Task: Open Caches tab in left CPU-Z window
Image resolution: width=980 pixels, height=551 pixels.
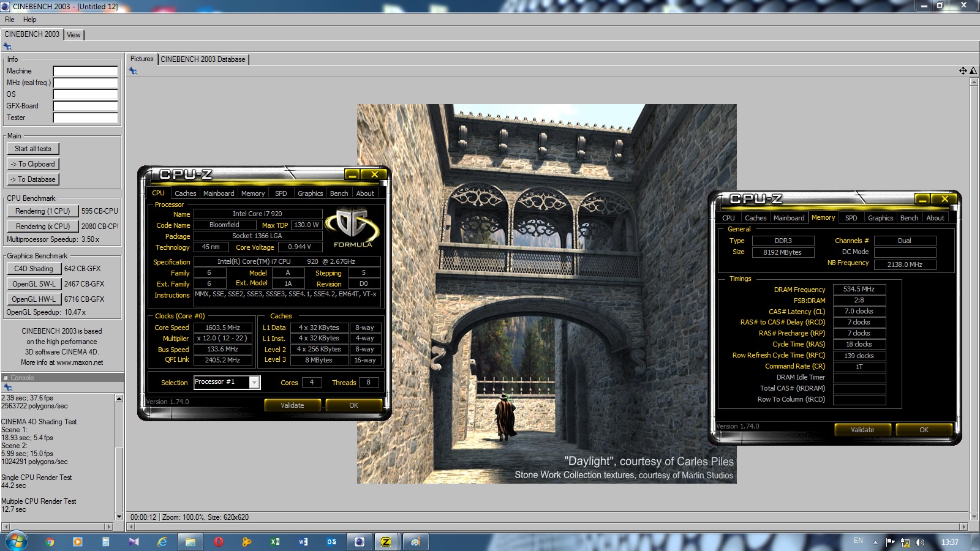Action: [186, 193]
